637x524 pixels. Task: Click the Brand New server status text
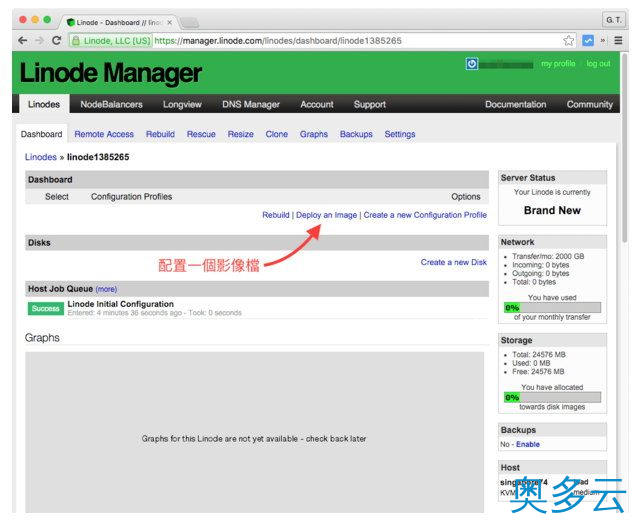(552, 210)
